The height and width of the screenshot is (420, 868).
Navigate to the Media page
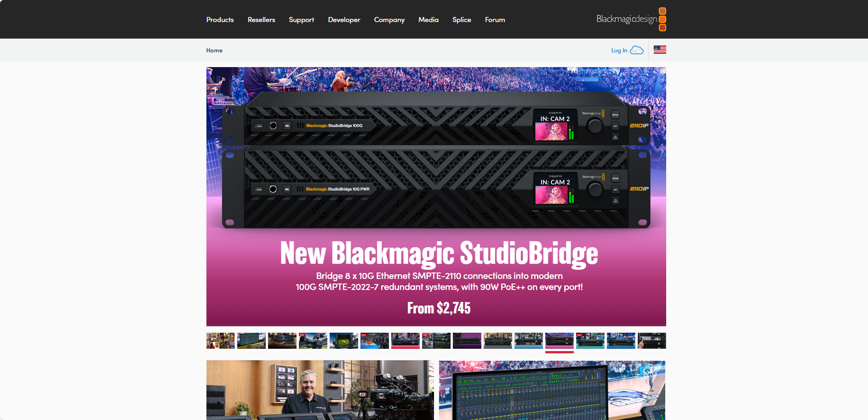click(x=428, y=20)
